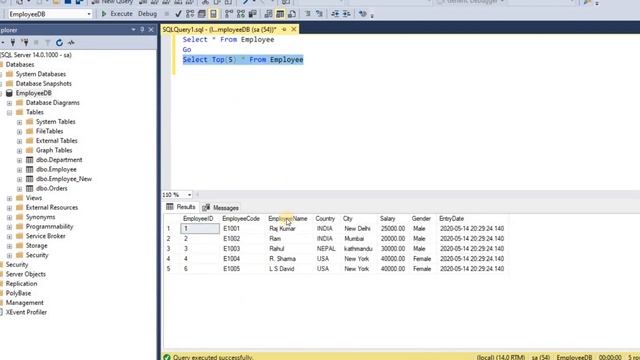The width and height of the screenshot is (640, 360).
Task: Uncomment the selected lines
Action: pos(319,14)
